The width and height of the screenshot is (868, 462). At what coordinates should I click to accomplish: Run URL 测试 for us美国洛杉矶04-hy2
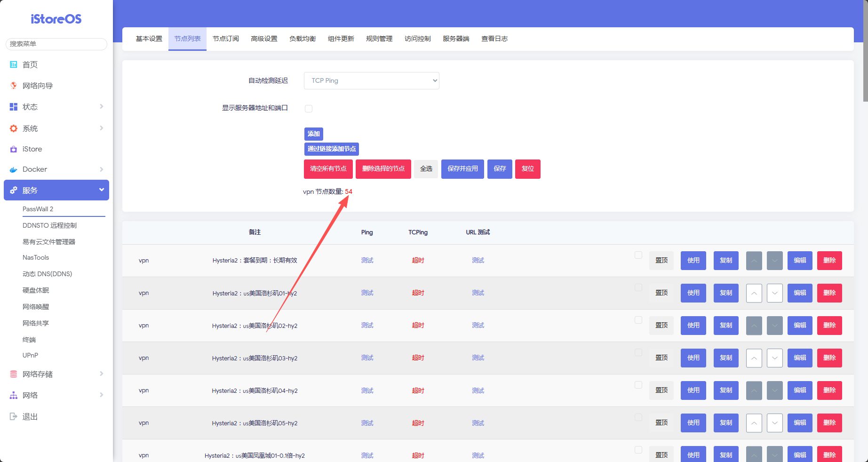(478, 390)
